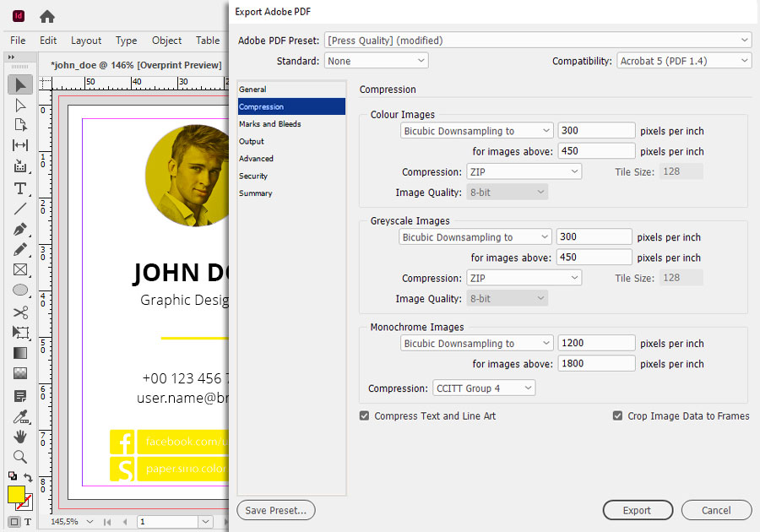Select the Pencil tool
The width and height of the screenshot is (760, 532).
click(x=20, y=249)
